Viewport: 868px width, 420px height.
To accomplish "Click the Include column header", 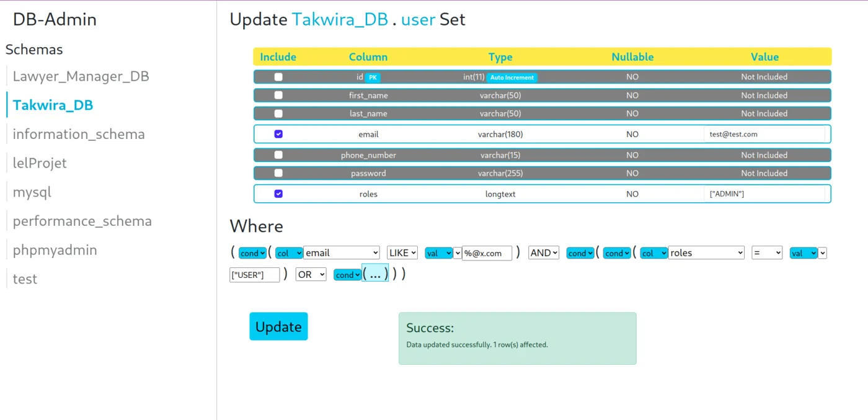I will coord(278,57).
